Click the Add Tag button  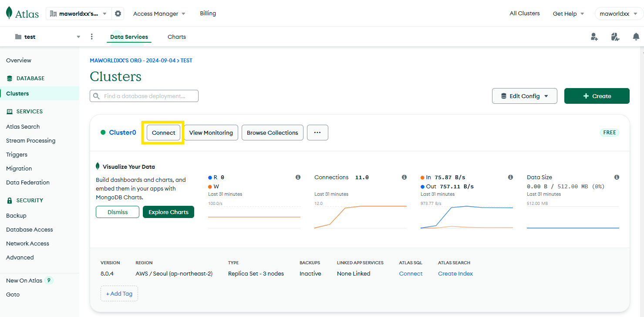tap(119, 293)
